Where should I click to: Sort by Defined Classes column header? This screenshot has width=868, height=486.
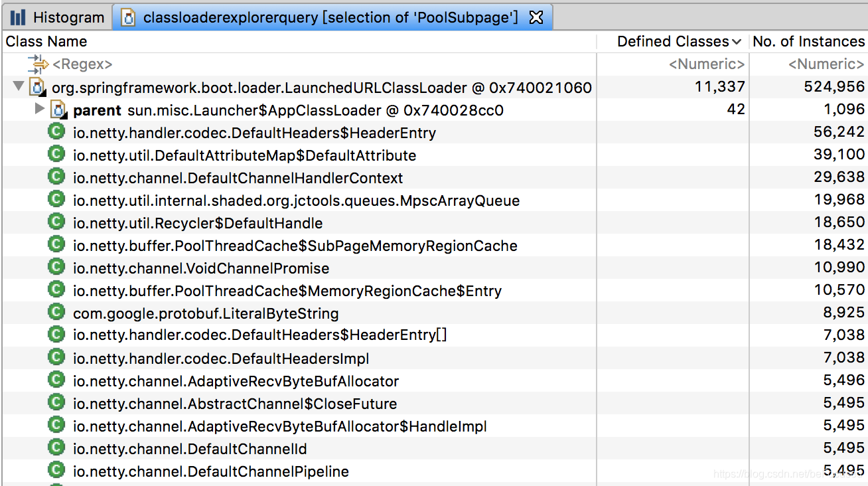point(673,41)
